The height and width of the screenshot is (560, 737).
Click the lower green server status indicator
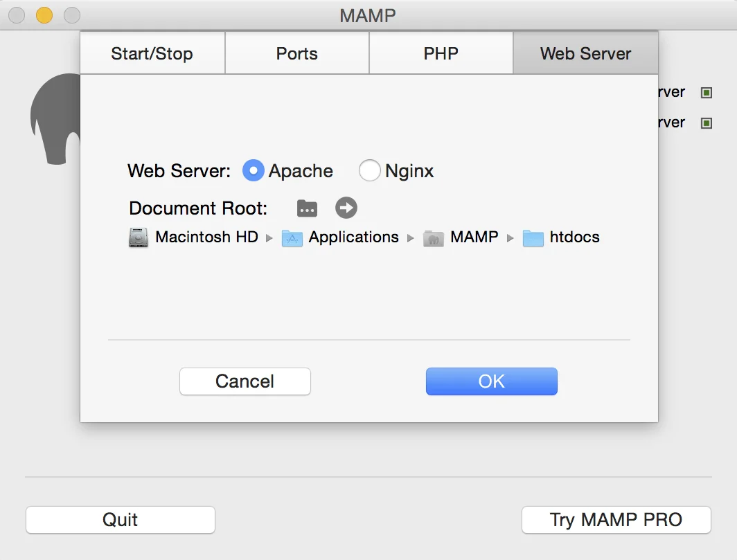click(x=707, y=123)
